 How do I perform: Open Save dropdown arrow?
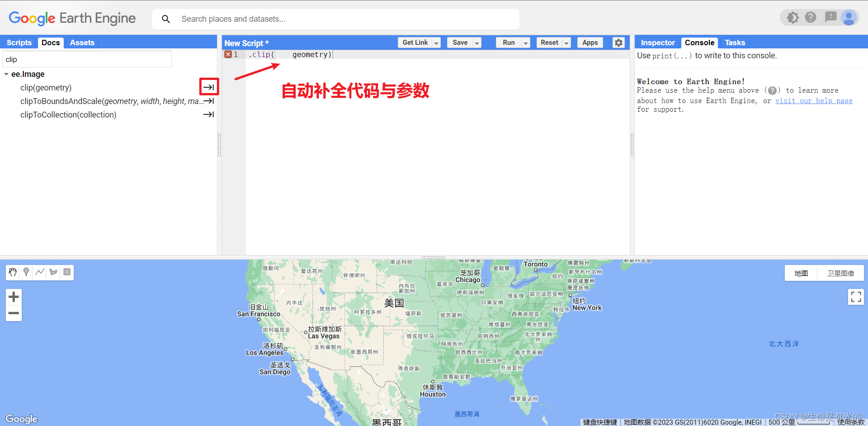point(477,43)
